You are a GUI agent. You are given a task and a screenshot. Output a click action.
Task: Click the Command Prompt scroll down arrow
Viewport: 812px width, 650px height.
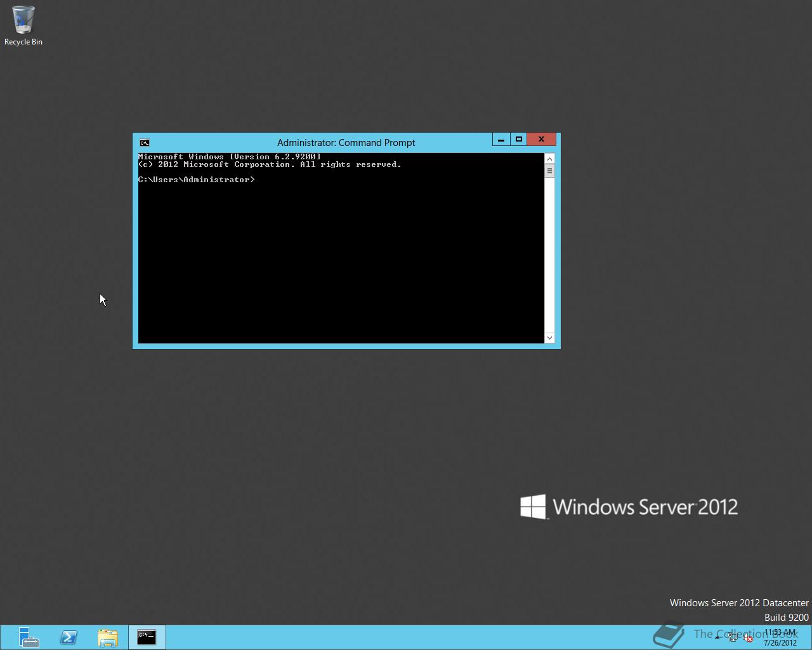click(549, 338)
